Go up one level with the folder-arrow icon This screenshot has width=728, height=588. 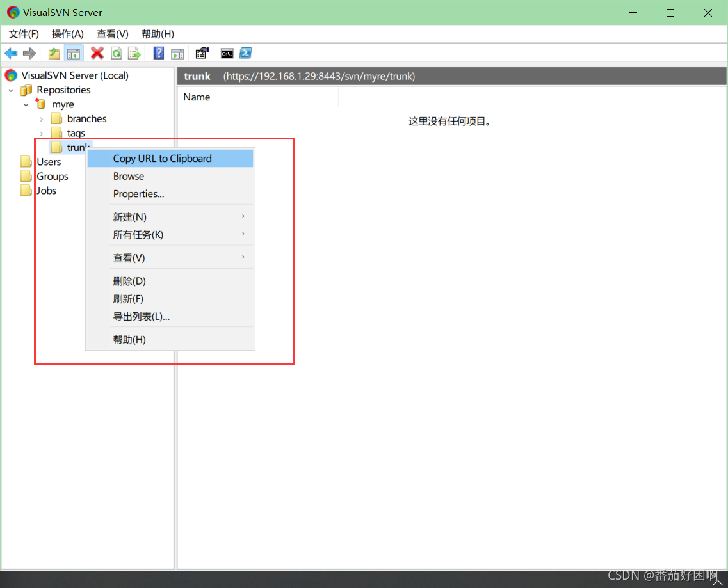click(54, 53)
